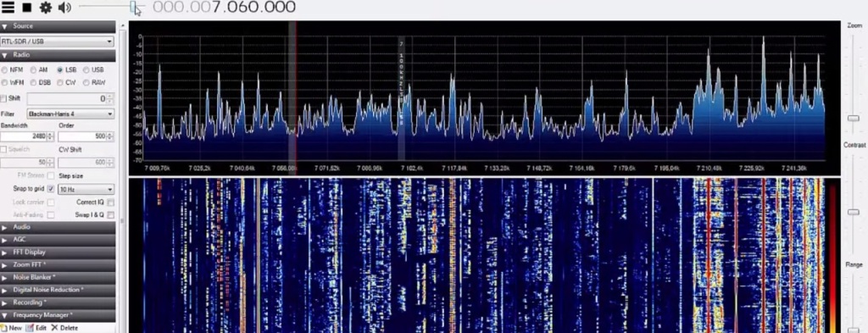This screenshot has width=868, height=333.
Task: Open settings via the gear icon
Action: point(46,7)
